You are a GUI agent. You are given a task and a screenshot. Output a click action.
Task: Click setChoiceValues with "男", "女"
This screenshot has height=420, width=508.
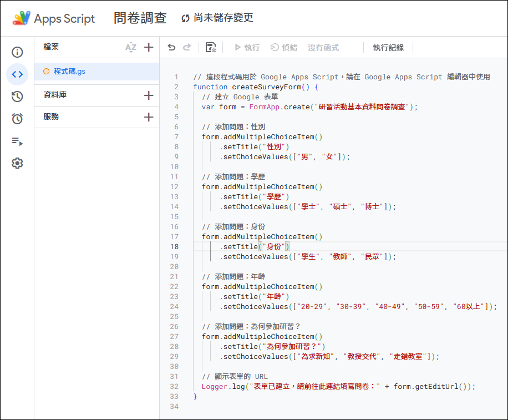(285, 157)
